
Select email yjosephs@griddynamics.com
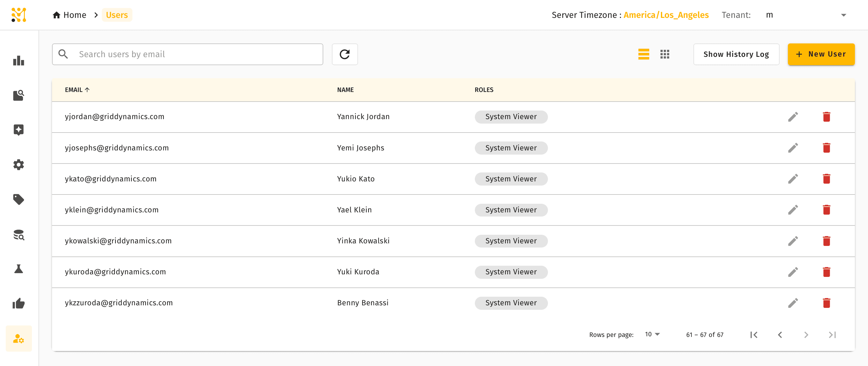click(x=117, y=148)
